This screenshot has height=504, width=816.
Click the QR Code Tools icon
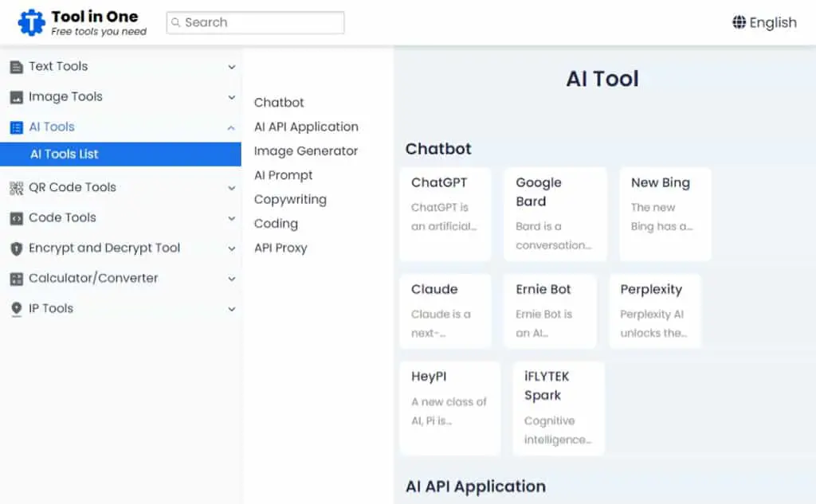(17, 188)
